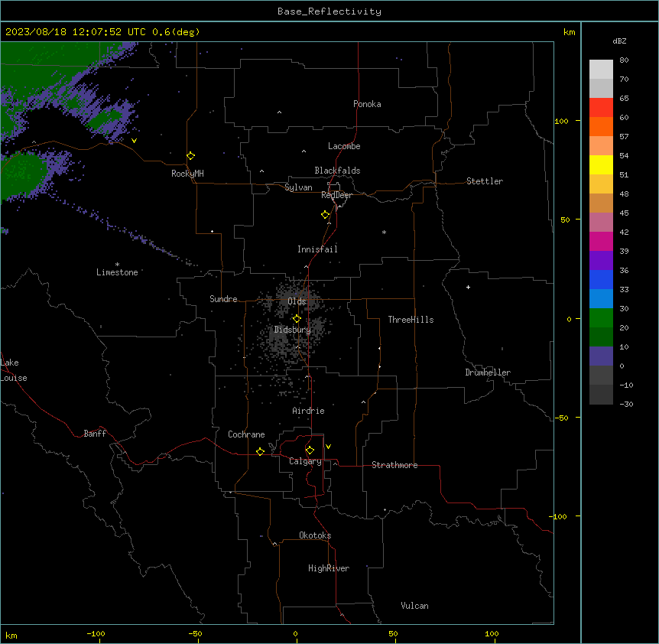Select the Ponoka city label
The height and width of the screenshot is (644, 659).
pos(367,104)
